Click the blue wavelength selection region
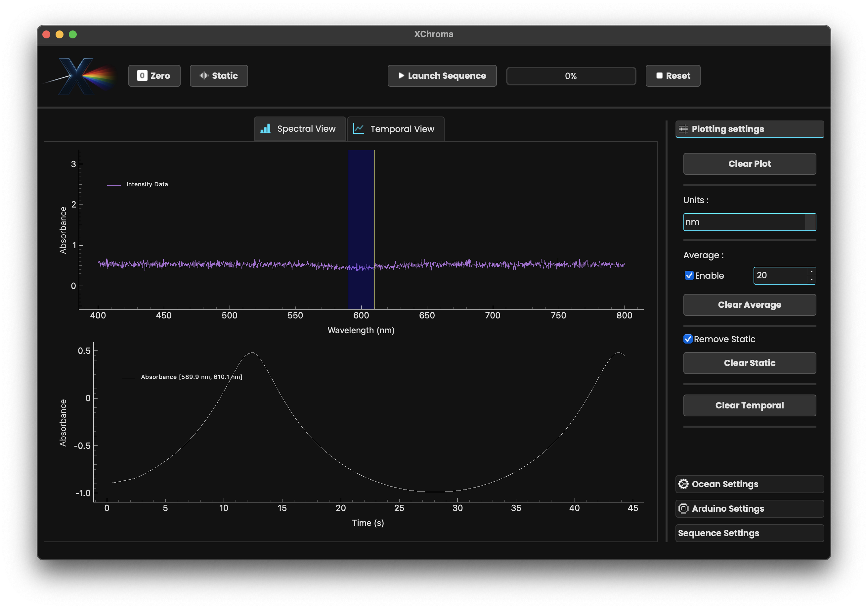Image resolution: width=868 pixels, height=609 pixels. click(x=361, y=212)
